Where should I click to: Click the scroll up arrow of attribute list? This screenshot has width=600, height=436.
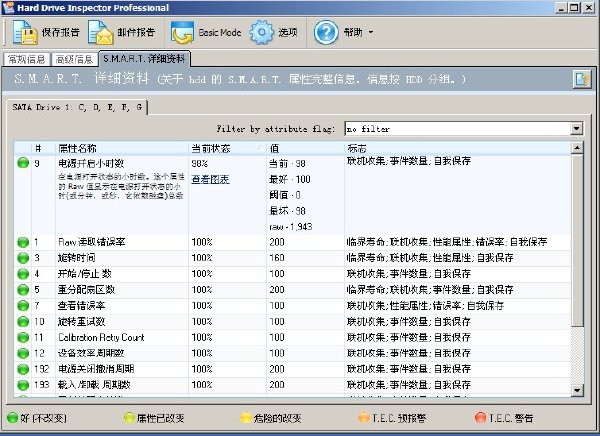tap(577, 148)
